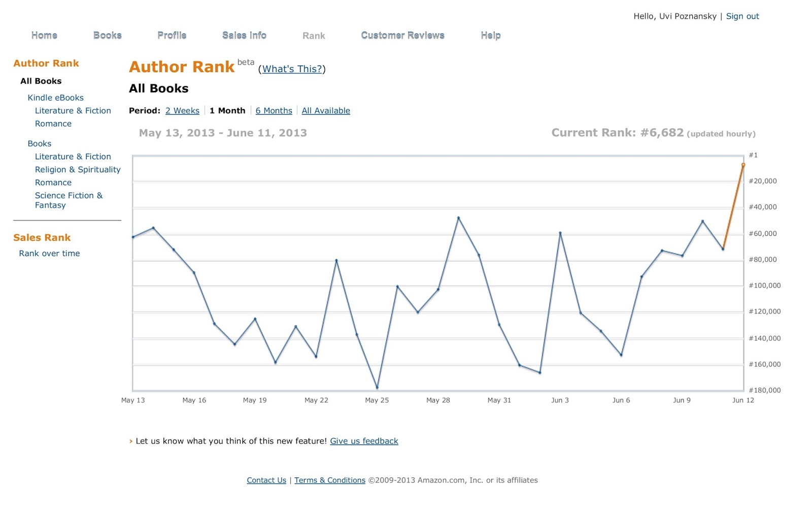Switch to Sales Info tab

click(x=244, y=36)
